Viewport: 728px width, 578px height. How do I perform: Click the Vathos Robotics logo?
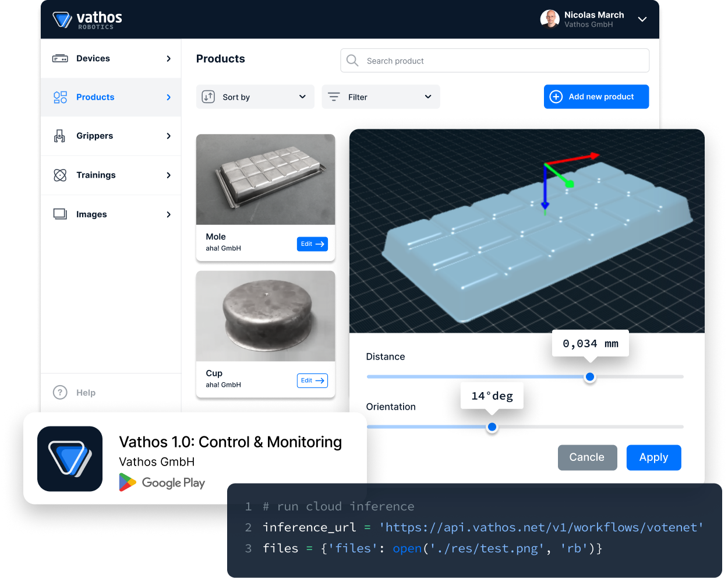pos(87,20)
